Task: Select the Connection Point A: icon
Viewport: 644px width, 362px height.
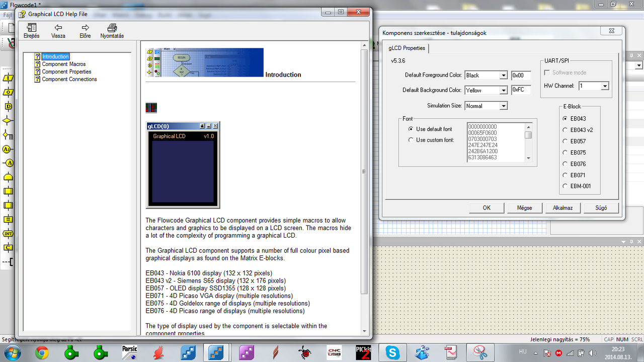Action: (8, 149)
